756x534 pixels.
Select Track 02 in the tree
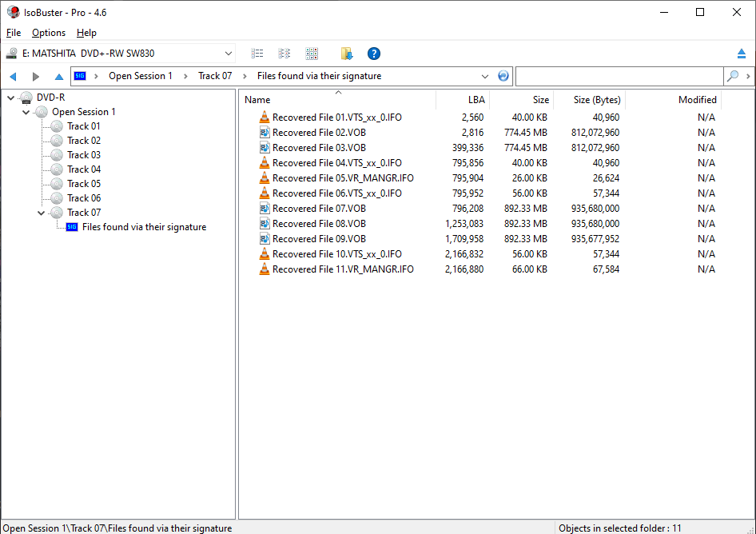coord(84,141)
